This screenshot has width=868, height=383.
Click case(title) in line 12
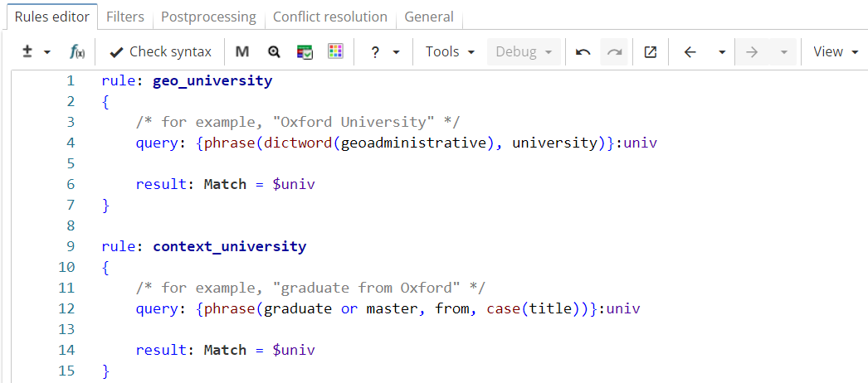533,308
